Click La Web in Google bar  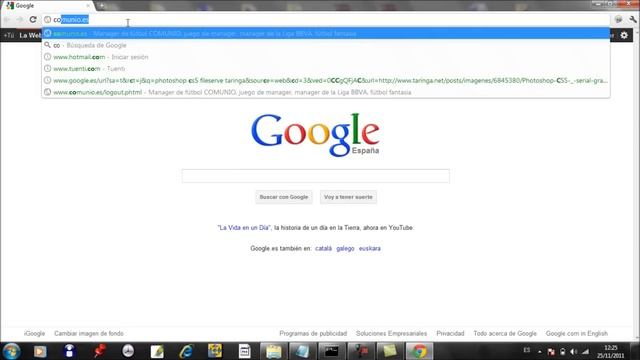click(x=30, y=36)
